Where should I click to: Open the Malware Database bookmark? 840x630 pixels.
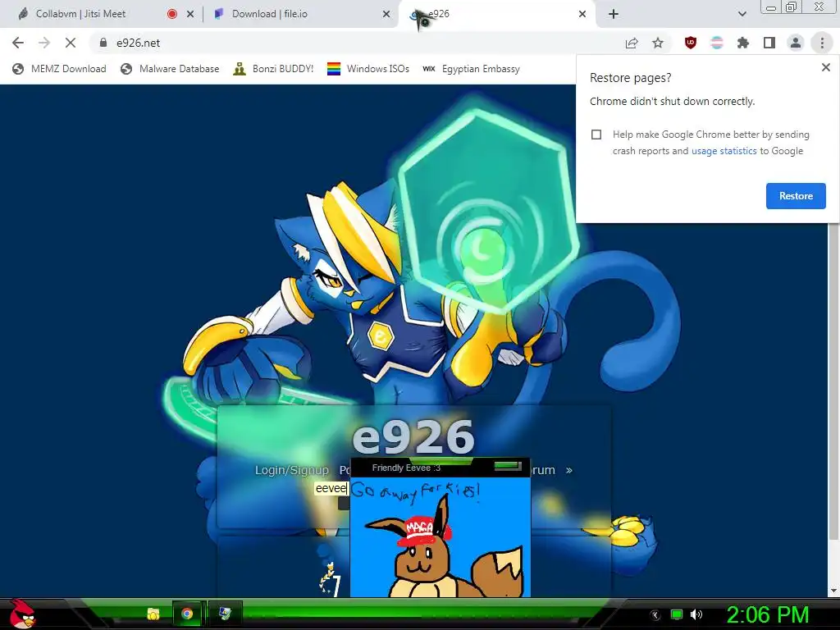(170, 69)
